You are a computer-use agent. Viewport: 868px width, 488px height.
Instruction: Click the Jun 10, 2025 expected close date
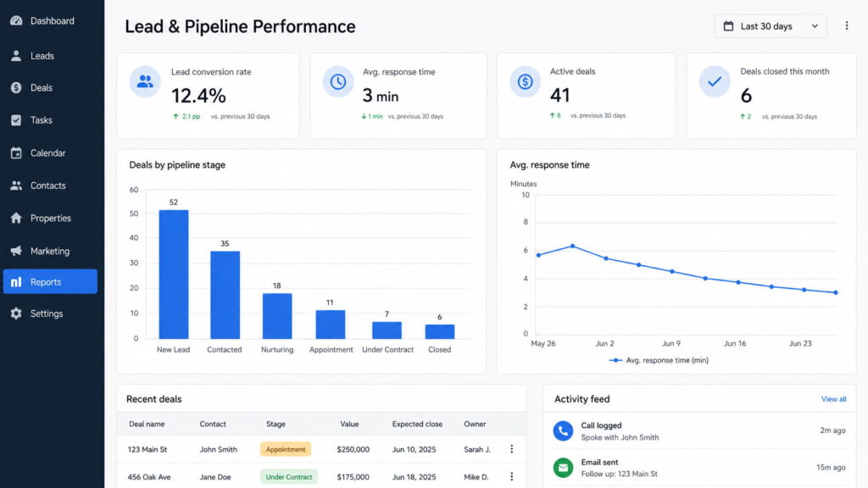point(414,449)
